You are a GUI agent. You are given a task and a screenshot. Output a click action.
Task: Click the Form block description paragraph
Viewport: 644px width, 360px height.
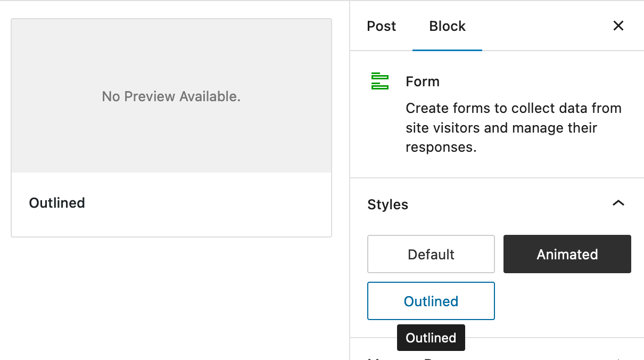[x=513, y=127]
